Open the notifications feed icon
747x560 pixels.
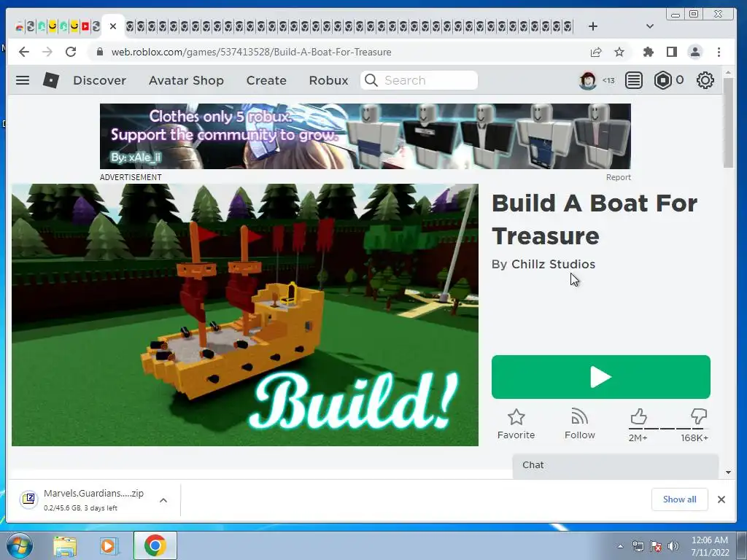point(634,80)
